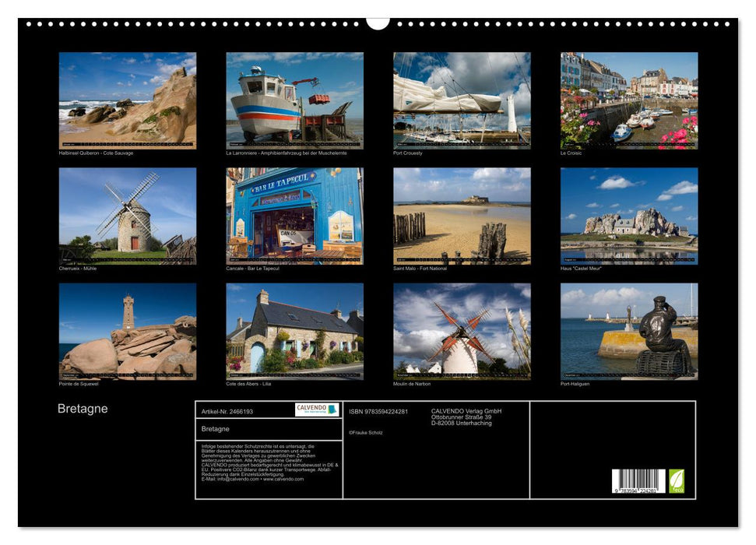Click the green eco leaf icon

[677, 481]
